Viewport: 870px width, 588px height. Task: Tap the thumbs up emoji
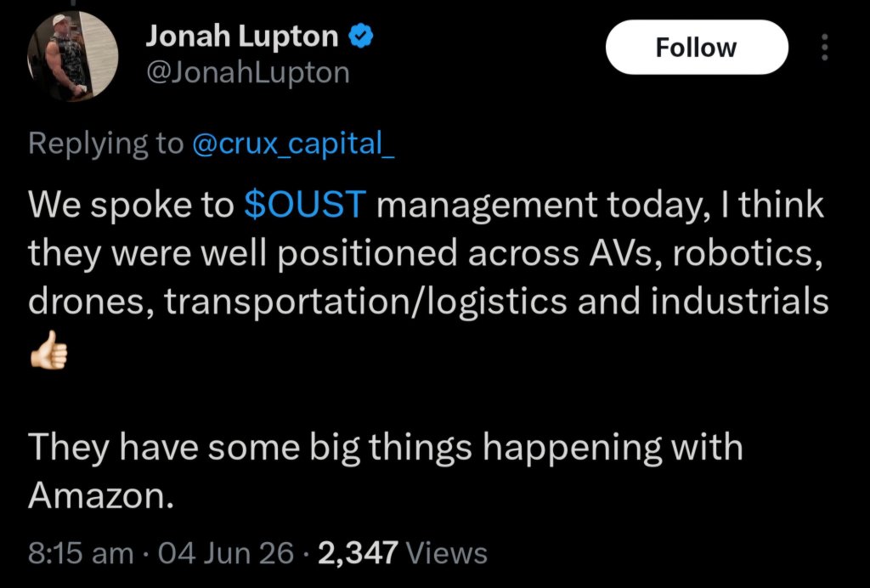tap(48, 349)
